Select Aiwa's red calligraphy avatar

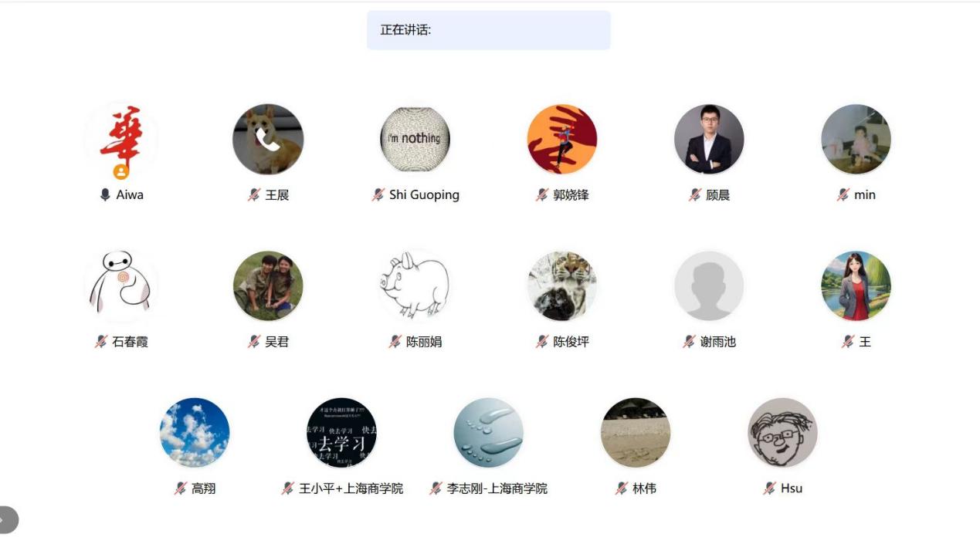[x=120, y=140]
